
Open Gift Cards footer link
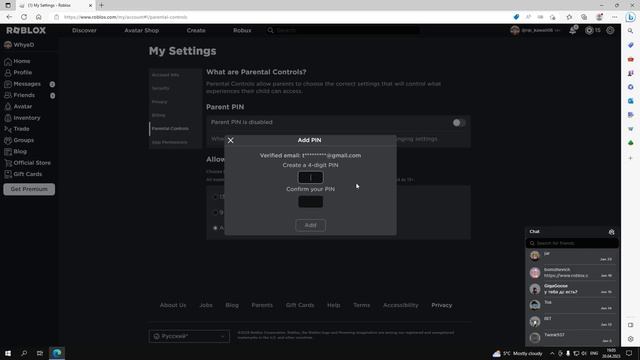pos(300,305)
